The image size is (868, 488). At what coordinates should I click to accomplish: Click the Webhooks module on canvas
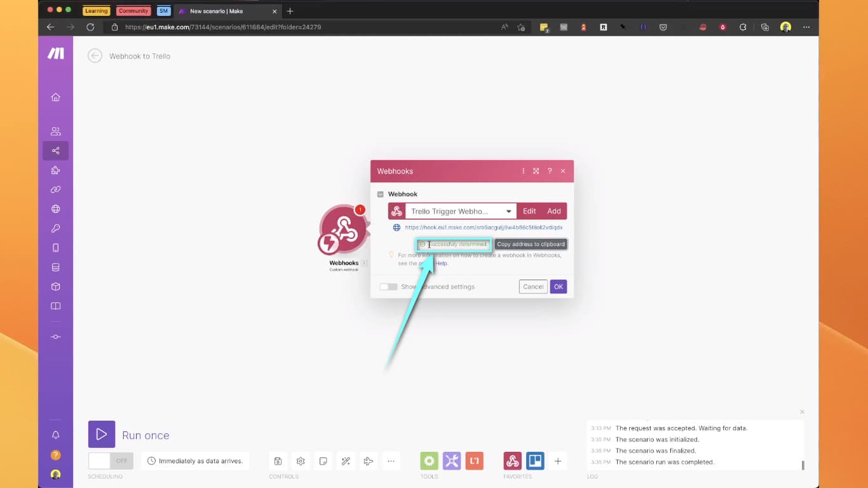(344, 230)
